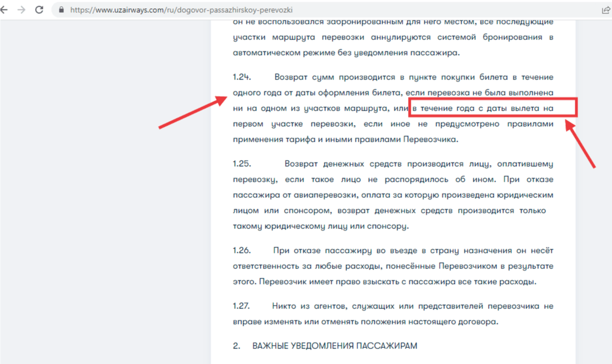Click the text "такому юридическому лицу или спонсору."

(321, 226)
